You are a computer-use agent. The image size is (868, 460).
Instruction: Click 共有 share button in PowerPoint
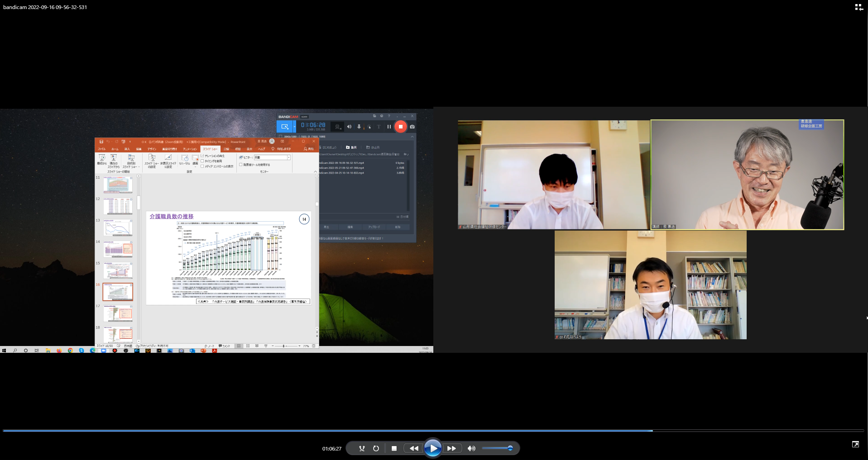click(309, 149)
